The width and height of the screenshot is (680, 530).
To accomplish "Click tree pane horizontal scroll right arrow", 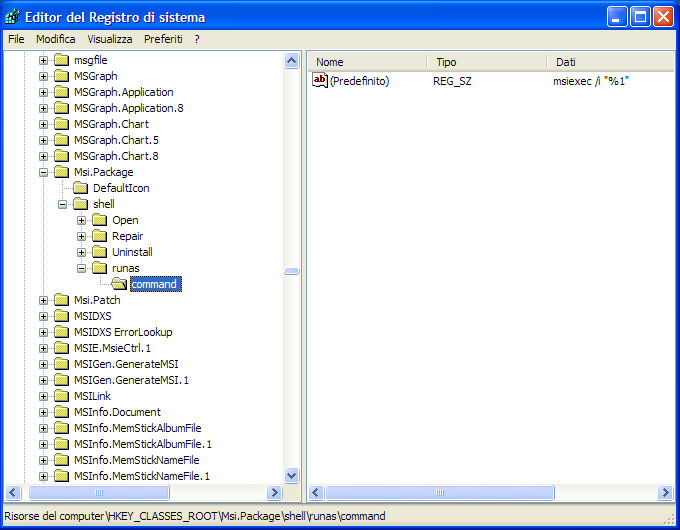I will coord(274,493).
